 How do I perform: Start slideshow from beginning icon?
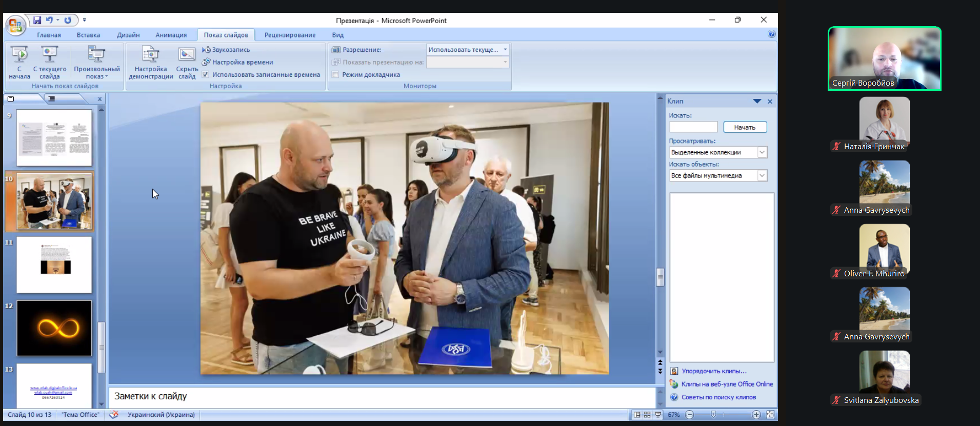click(x=19, y=54)
